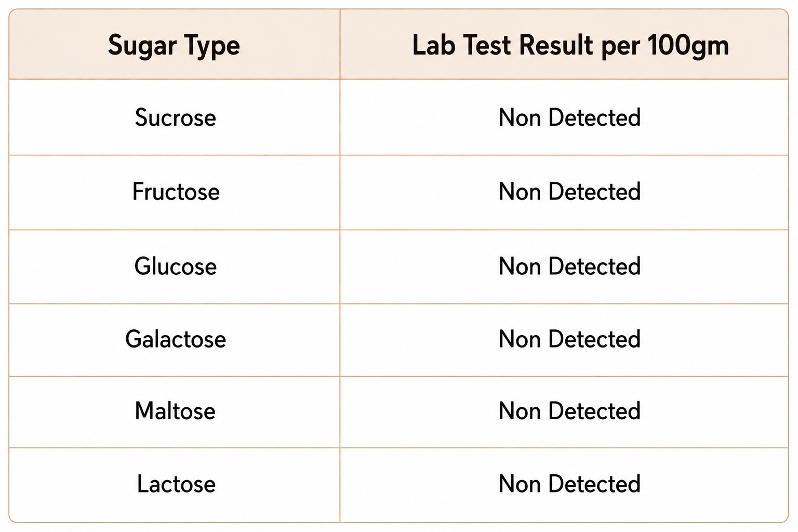
Task: Select the Fructose cell
Action: point(176,192)
